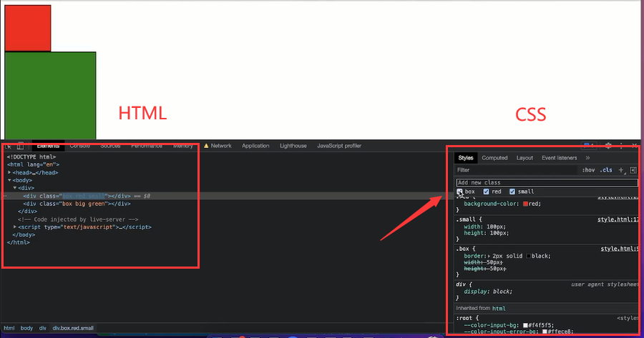Open the red background-color swatch
Screen dimensions: 644x338
(x=525, y=204)
